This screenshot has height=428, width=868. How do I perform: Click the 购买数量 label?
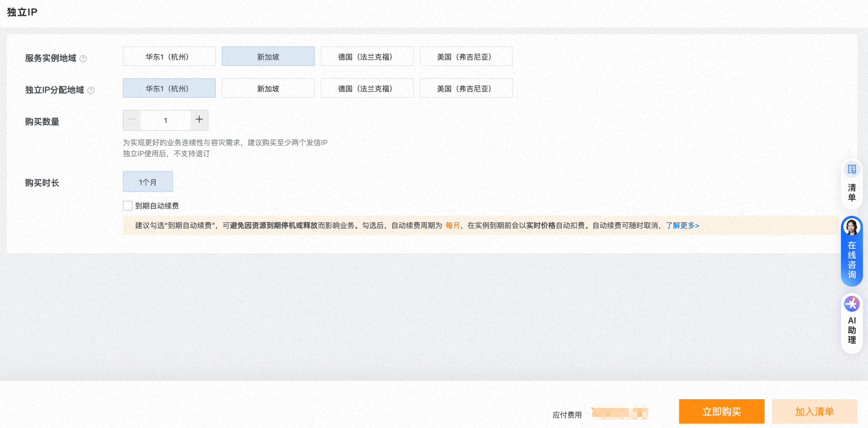pyautogui.click(x=42, y=121)
